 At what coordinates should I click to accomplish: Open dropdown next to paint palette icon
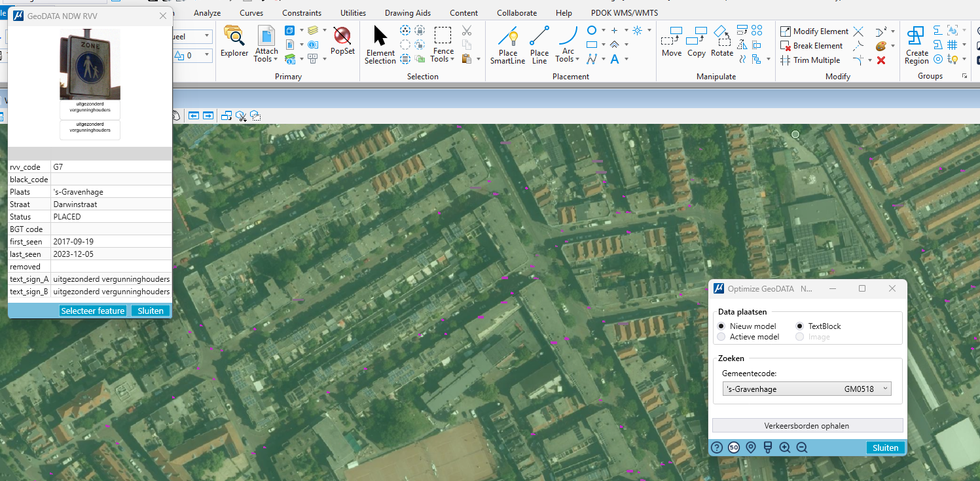[x=892, y=46]
